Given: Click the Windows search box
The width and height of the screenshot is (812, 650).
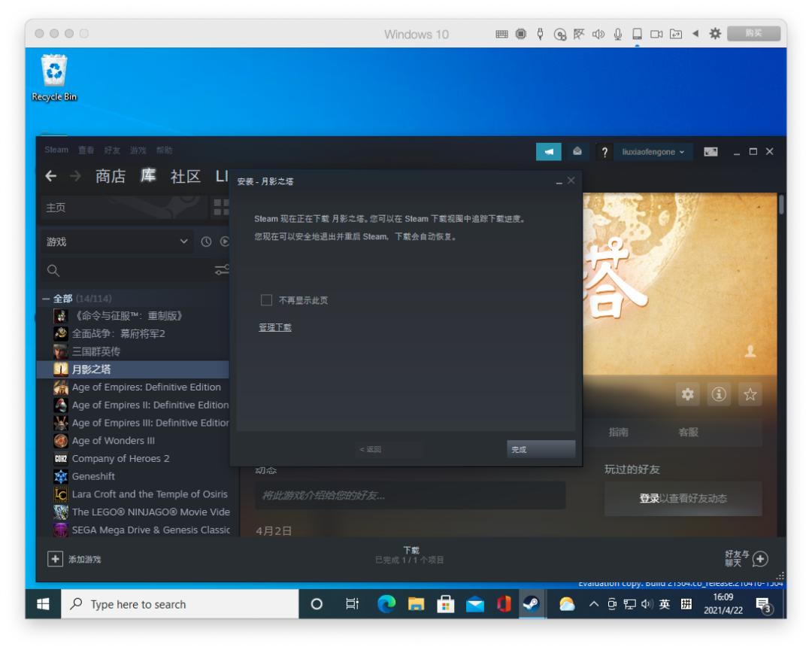Looking at the screenshot, I should (180, 604).
